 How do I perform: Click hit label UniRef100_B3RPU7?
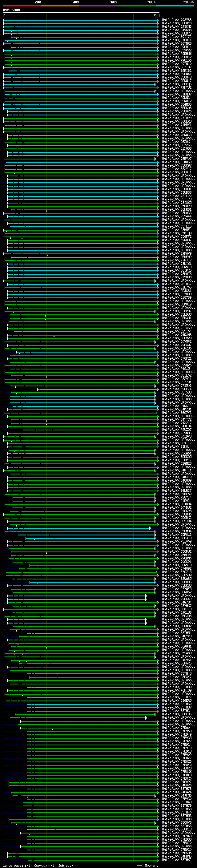[177, 311]
